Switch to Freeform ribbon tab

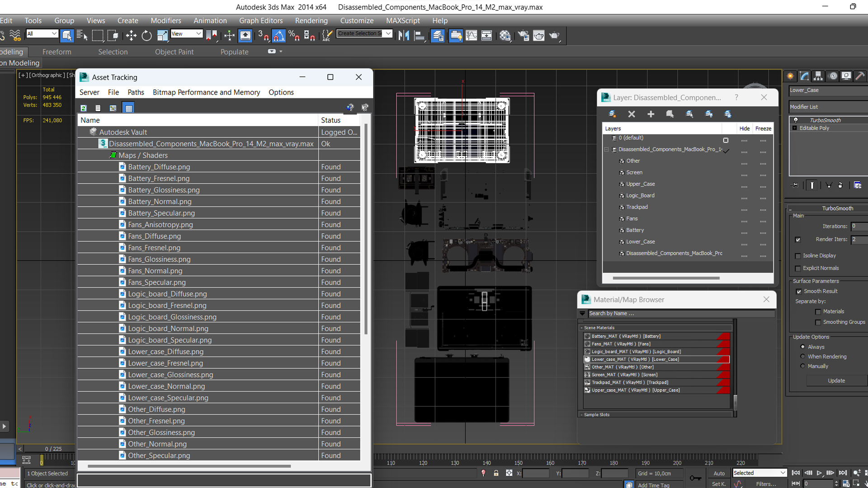(57, 52)
